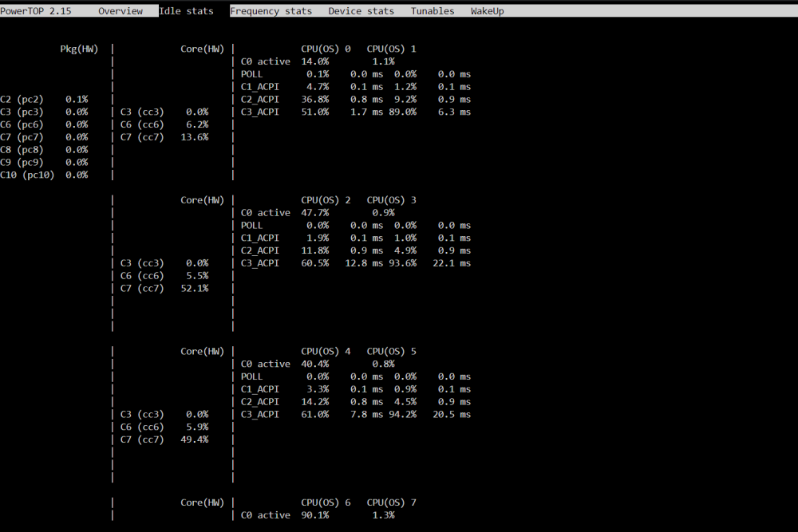The height and width of the screenshot is (532, 798).
Task: Click the 4.9% C2_ACPI value
Action: click(405, 250)
